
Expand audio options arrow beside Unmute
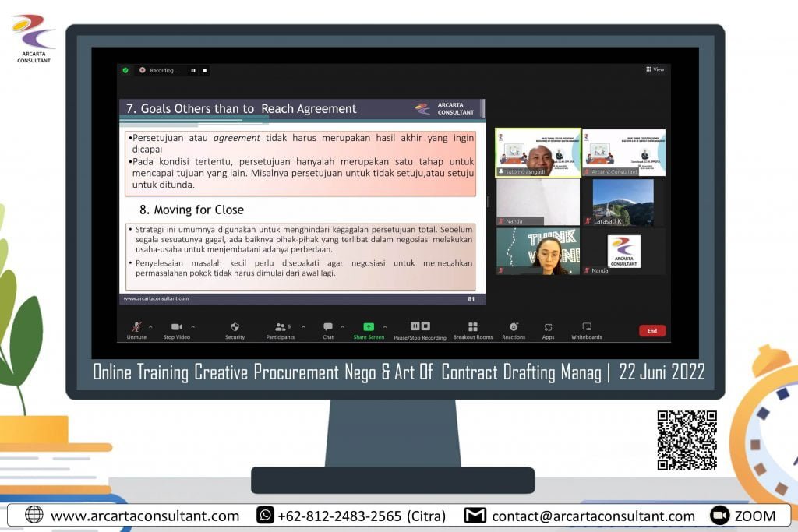(x=150, y=326)
